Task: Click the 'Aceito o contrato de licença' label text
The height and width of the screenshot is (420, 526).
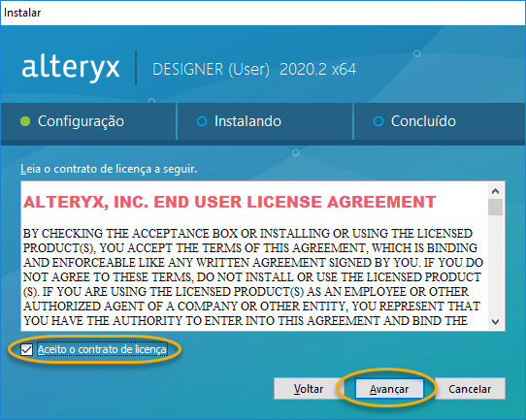Action: [x=102, y=349]
